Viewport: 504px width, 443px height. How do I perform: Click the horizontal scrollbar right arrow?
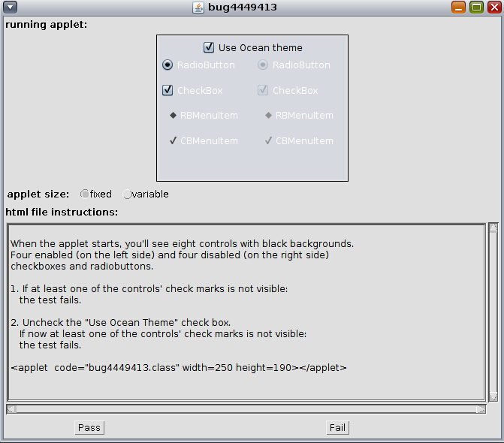(x=481, y=409)
